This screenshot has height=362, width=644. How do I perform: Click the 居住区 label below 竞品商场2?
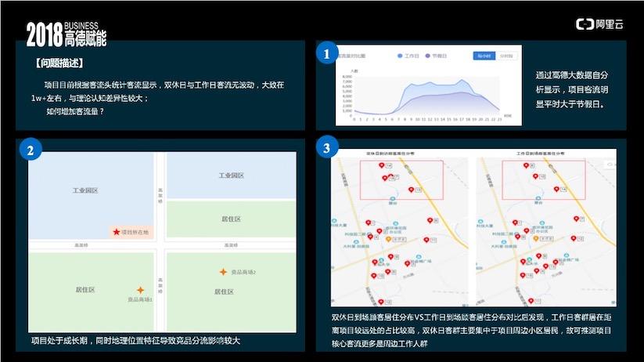coord(224,291)
